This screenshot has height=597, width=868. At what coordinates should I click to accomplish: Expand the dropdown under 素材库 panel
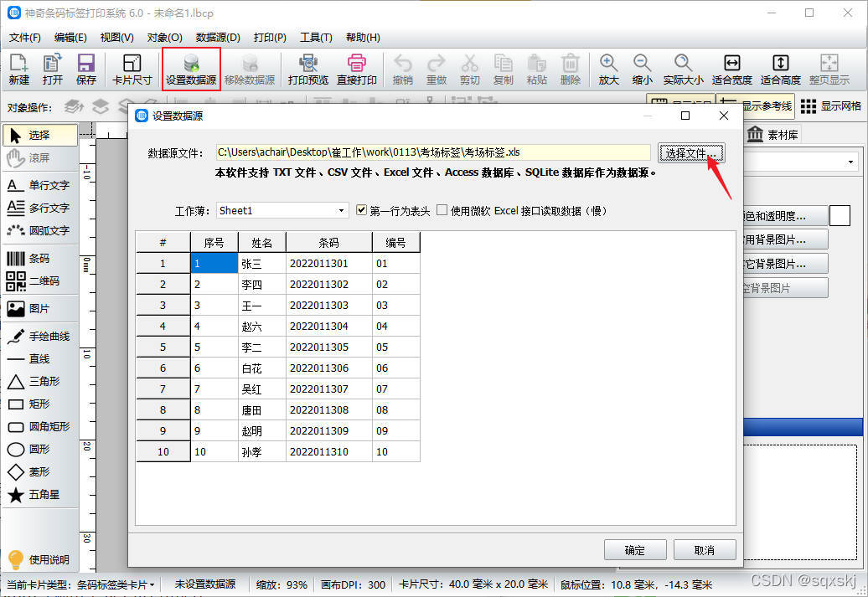850,162
